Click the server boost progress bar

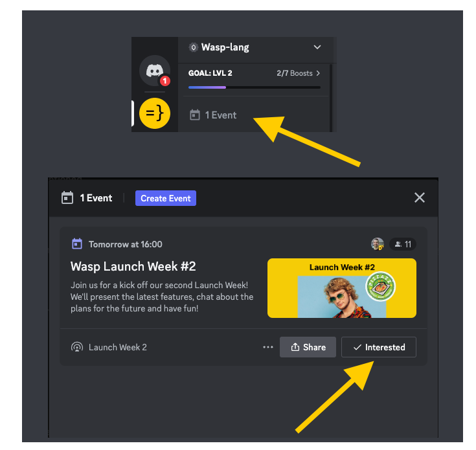click(254, 87)
